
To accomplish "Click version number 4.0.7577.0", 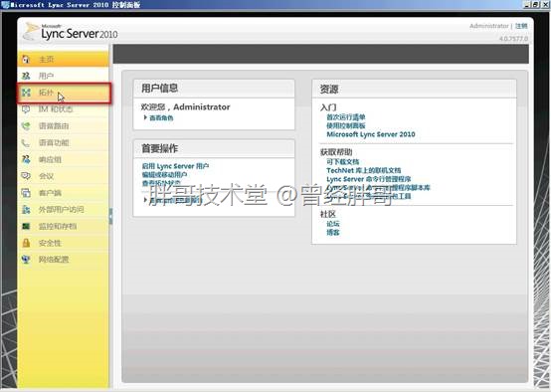I will pos(513,39).
